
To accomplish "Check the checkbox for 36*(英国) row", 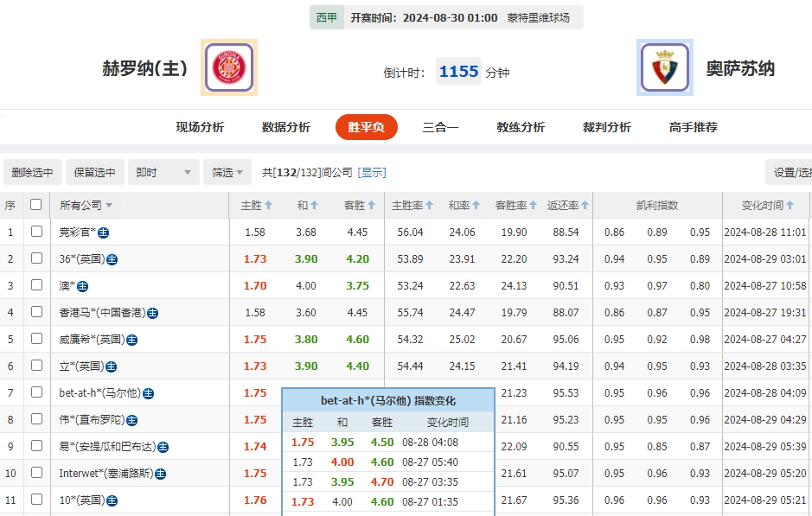I will [35, 258].
